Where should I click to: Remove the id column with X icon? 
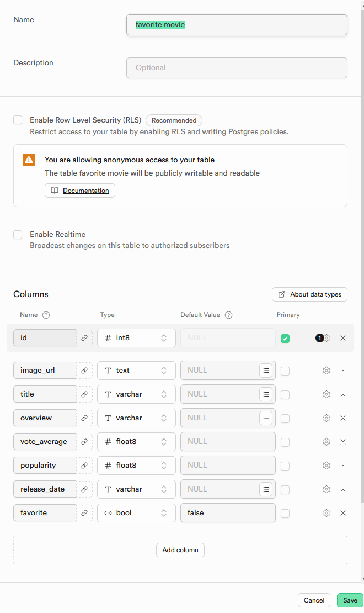[x=343, y=338]
